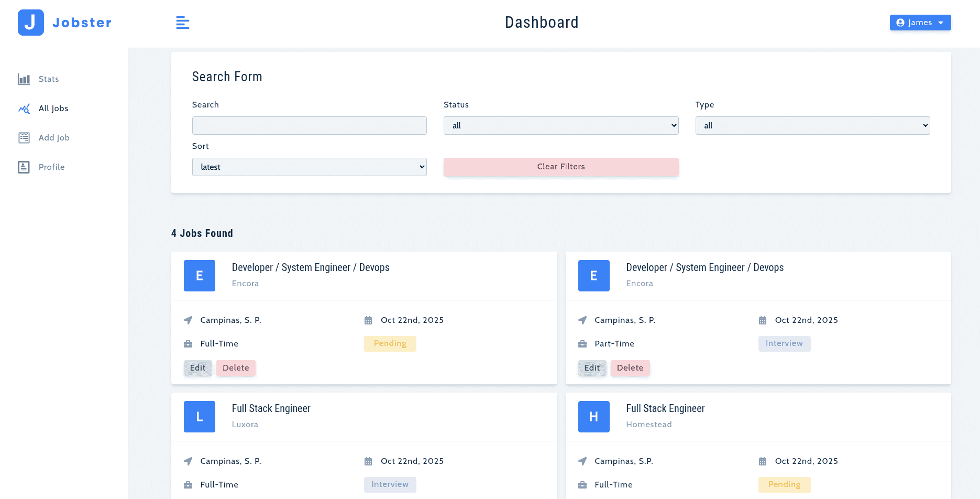
Task: Click the Jobster logo icon
Action: [x=31, y=23]
